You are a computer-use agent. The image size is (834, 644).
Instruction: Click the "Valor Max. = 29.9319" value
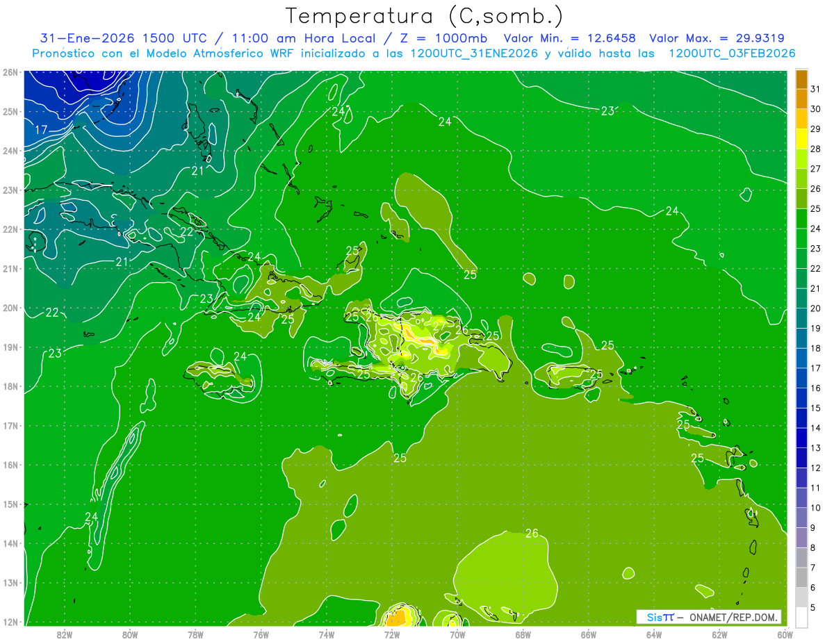point(717,38)
